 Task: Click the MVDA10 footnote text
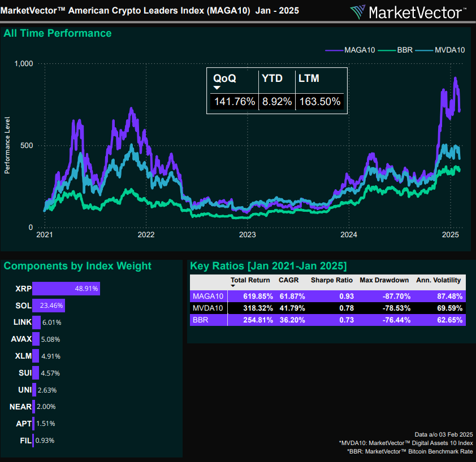[x=406, y=443]
